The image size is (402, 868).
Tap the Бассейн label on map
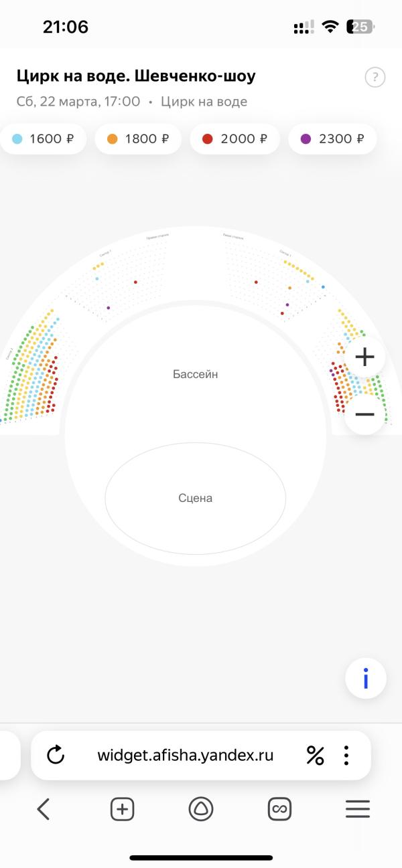click(195, 374)
